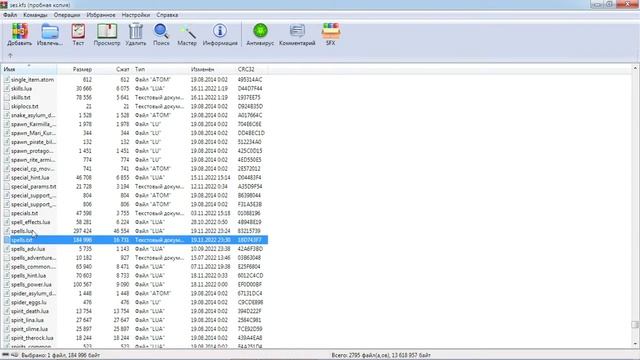Click the file icon beside spells.lua

click(7, 231)
